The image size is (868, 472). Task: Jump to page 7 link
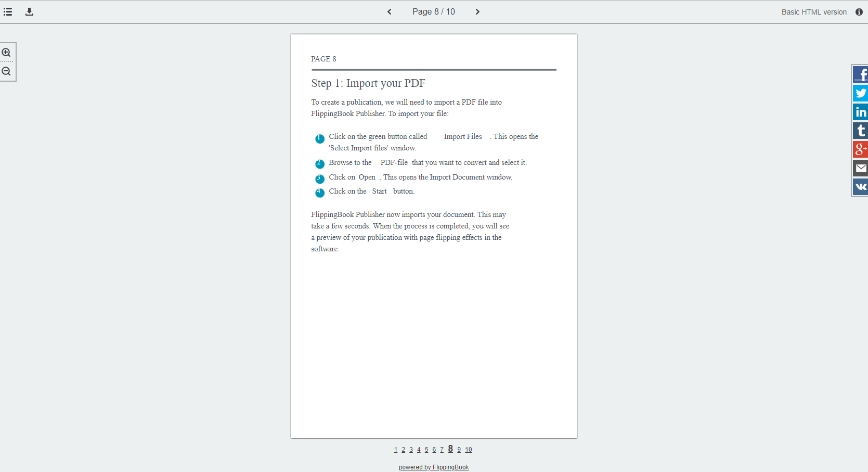click(442, 450)
